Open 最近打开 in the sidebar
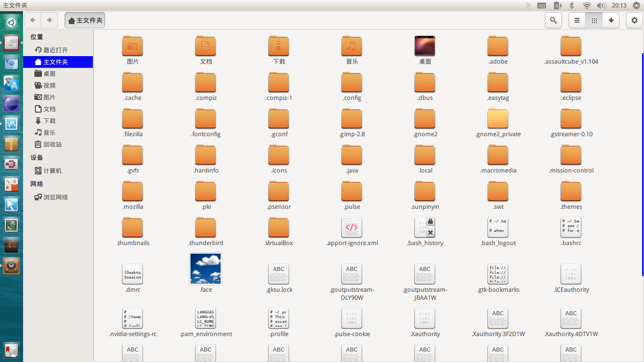The width and height of the screenshot is (644, 362). (x=58, y=50)
